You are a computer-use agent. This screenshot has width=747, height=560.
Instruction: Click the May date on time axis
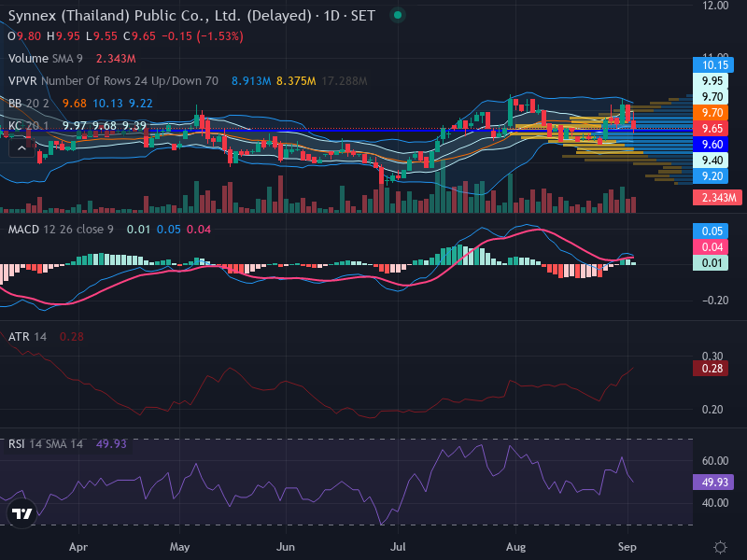tap(179, 547)
